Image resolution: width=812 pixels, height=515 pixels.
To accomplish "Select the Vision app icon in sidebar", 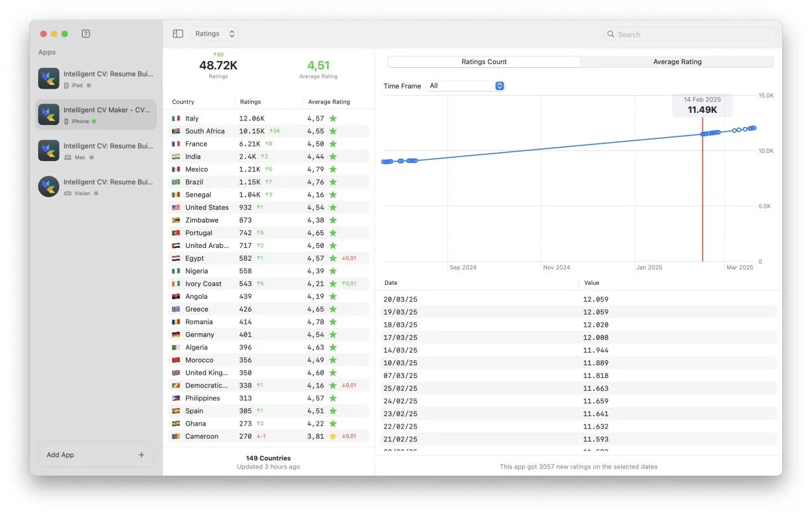I will click(x=49, y=186).
